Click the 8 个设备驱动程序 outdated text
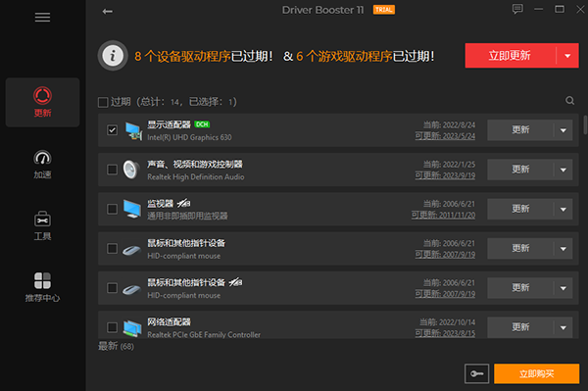The height and width of the screenshot is (391, 588). pyautogui.click(x=182, y=56)
